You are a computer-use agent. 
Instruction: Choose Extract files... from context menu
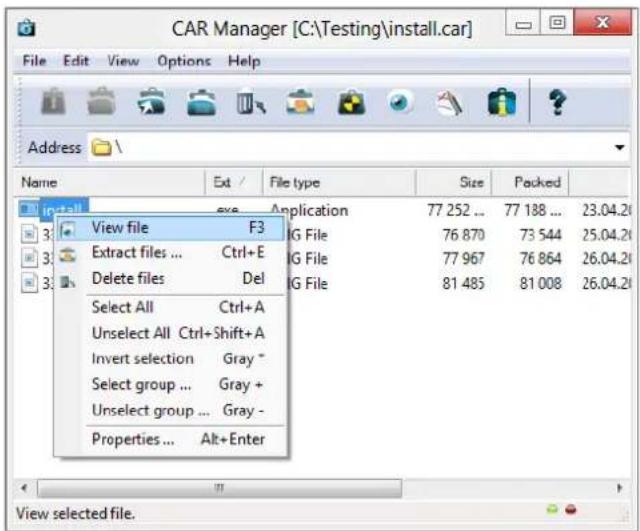170,253
